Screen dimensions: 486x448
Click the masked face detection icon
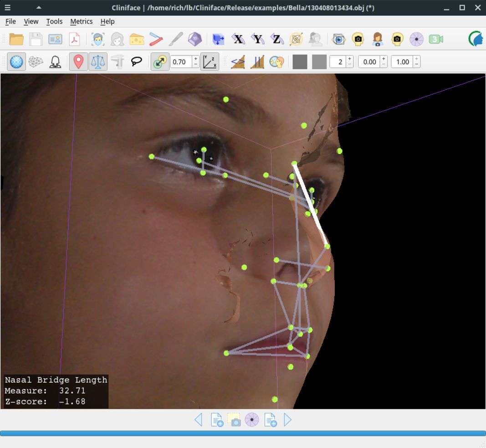click(x=97, y=39)
